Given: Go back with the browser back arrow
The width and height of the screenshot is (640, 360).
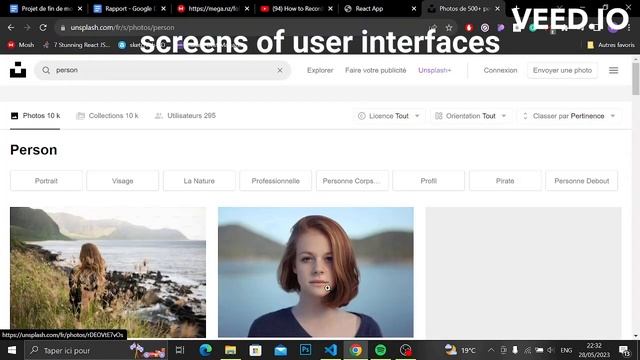Looking at the screenshot, I should pos(11,27).
